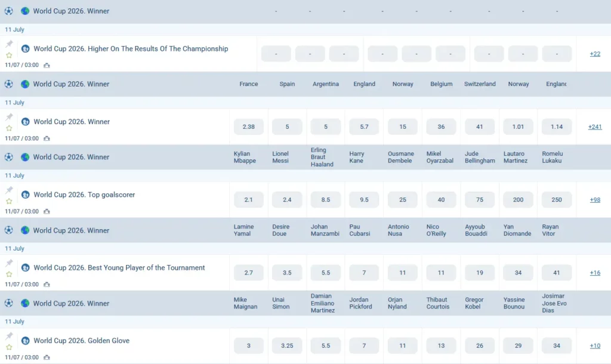Click round event icon beside Higher On The Results
The height and width of the screenshot is (364, 611).
click(25, 49)
